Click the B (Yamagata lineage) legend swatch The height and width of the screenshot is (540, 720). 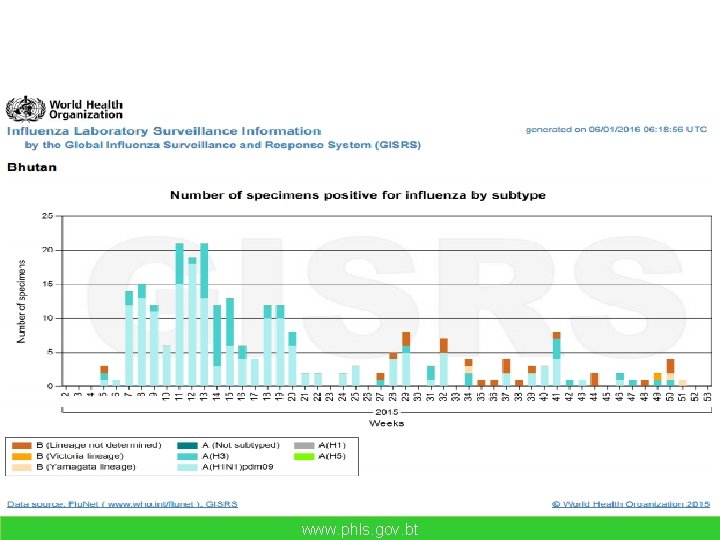(x=22, y=467)
